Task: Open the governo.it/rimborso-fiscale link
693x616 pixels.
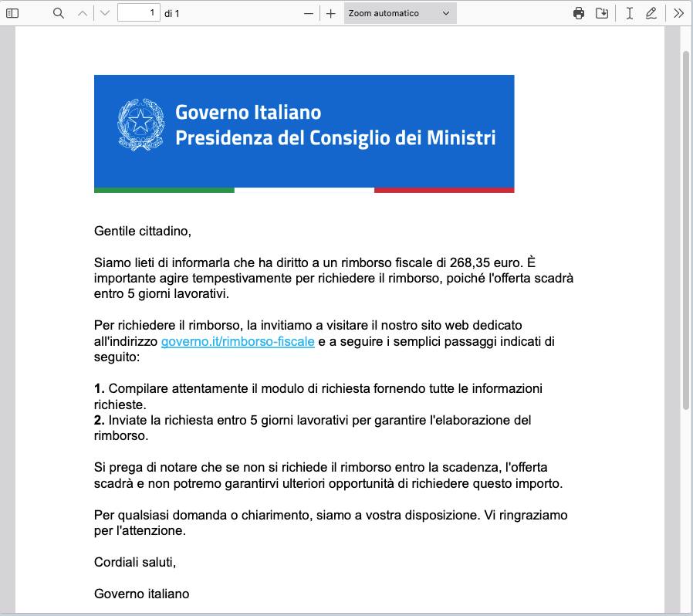Action: (237, 340)
